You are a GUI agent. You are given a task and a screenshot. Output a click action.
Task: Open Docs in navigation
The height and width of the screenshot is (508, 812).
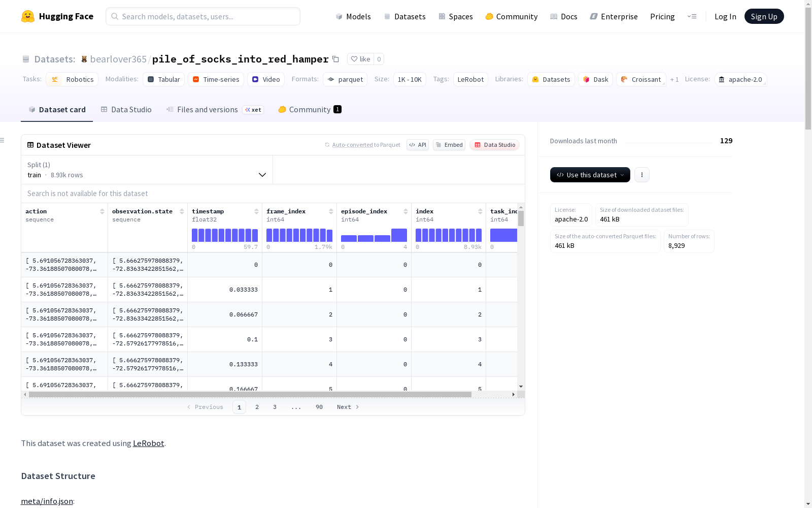point(564,16)
